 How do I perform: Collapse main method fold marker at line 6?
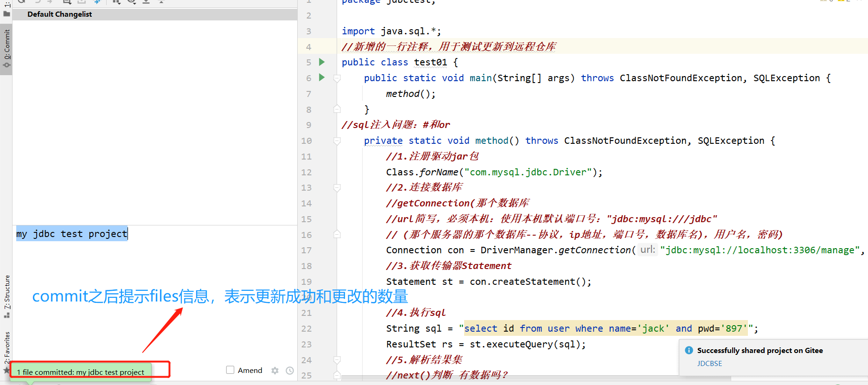(337, 78)
